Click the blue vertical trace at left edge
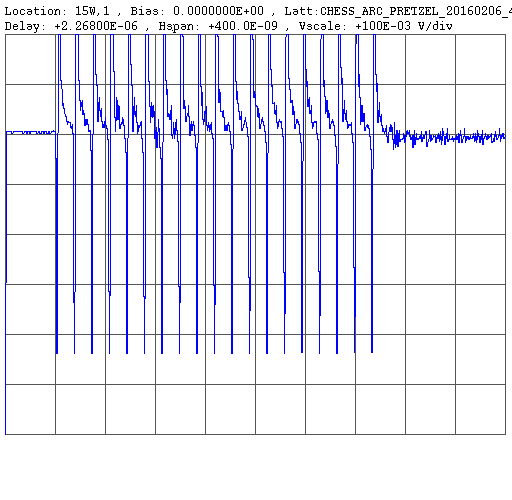Image resolution: width=512 pixels, height=500 pixels. pos(6,283)
